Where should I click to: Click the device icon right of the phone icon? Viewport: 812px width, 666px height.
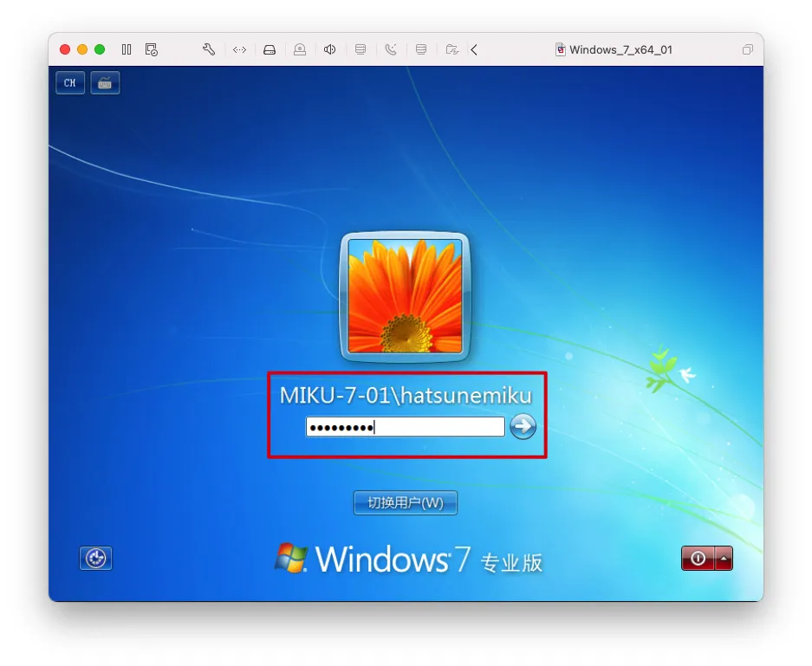[x=421, y=49]
